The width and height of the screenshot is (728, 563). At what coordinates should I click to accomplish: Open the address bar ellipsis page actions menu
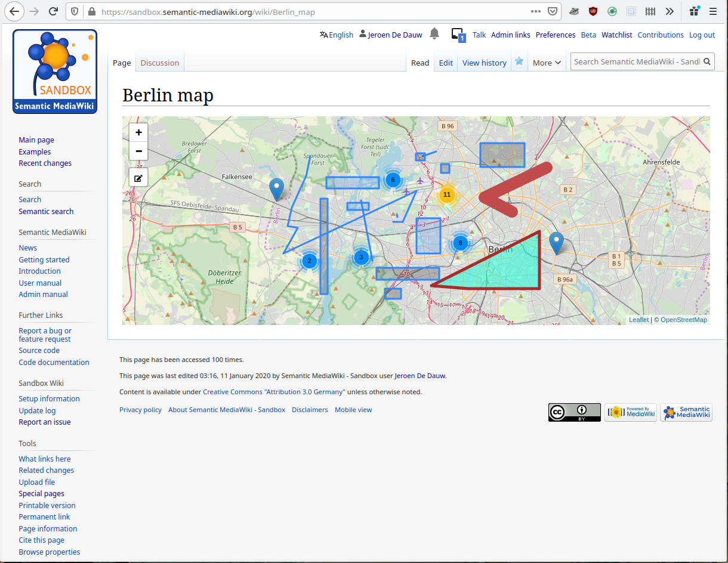coord(535,11)
